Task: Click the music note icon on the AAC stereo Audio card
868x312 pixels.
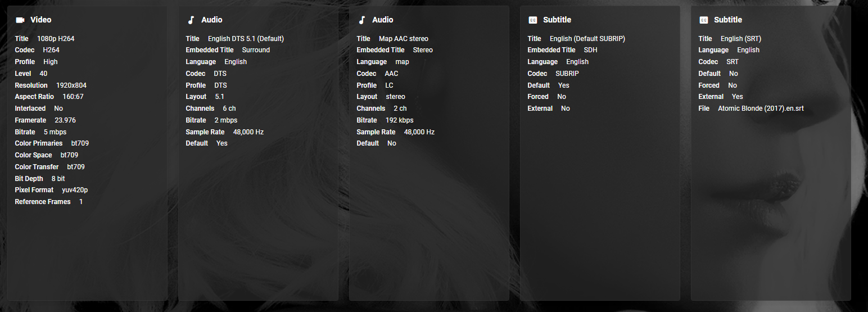Action: tap(361, 20)
